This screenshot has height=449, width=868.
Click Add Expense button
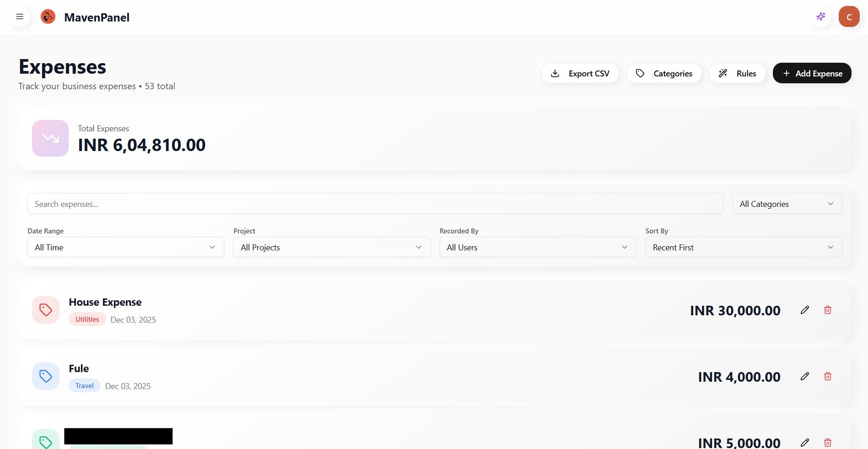pos(812,73)
